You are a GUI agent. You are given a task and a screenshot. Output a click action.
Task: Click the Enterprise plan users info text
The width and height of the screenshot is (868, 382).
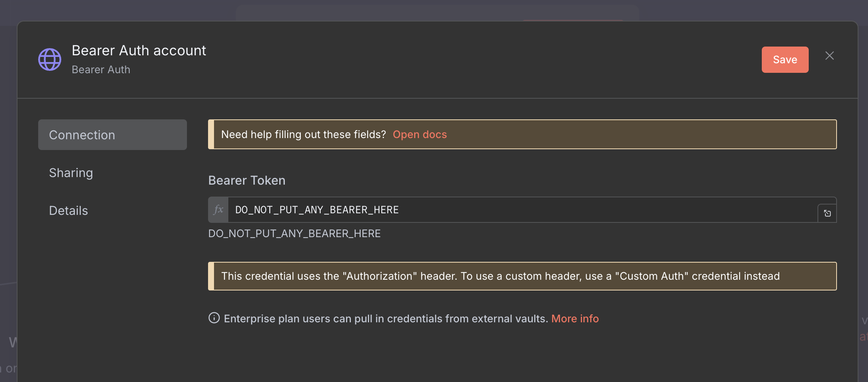point(386,319)
